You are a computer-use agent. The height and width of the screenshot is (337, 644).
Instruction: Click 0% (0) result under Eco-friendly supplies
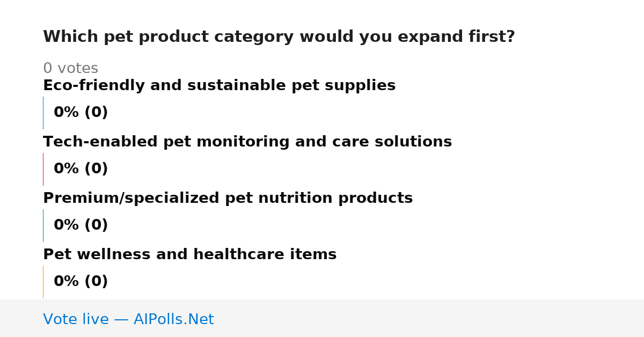click(x=80, y=113)
